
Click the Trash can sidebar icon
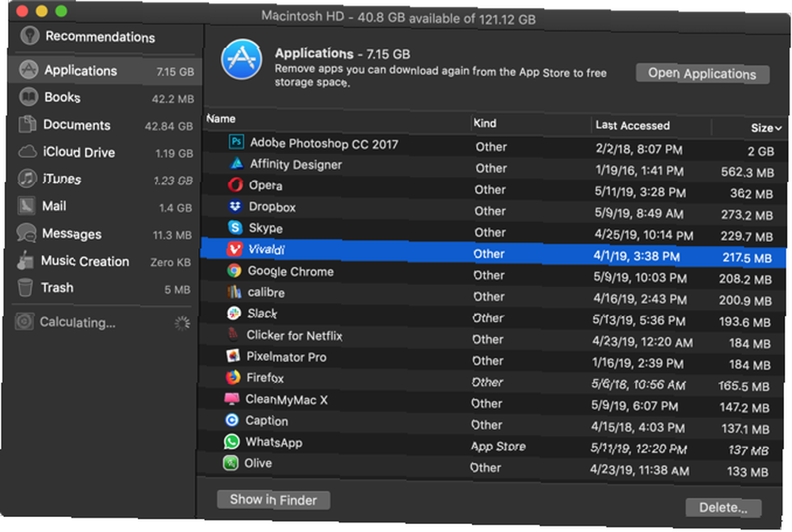(25, 287)
